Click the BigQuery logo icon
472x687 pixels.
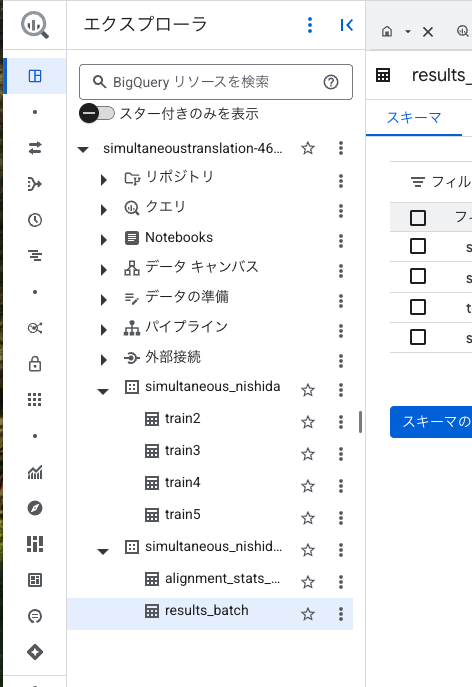(35, 25)
